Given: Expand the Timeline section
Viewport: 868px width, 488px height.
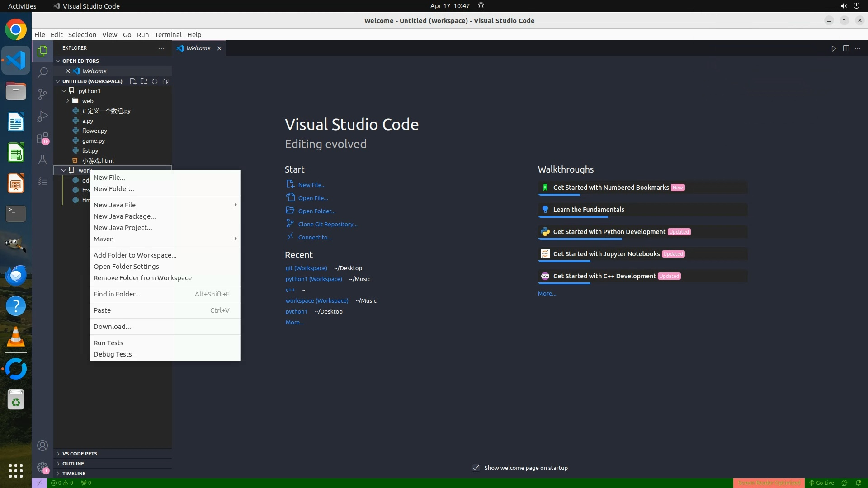Looking at the screenshot, I should 74,473.
